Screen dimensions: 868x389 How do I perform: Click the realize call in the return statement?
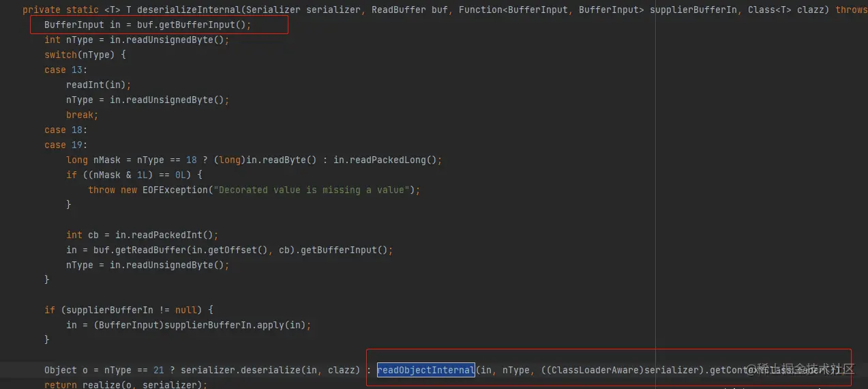tap(99, 385)
